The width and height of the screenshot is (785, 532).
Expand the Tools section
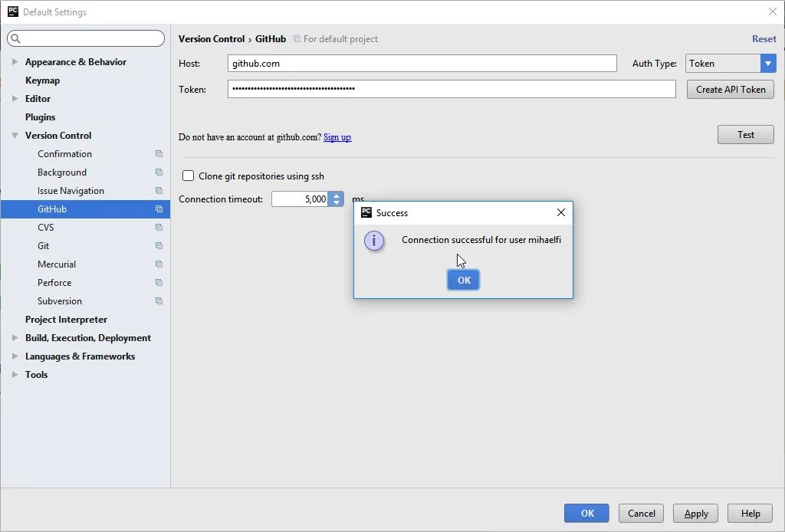point(15,375)
